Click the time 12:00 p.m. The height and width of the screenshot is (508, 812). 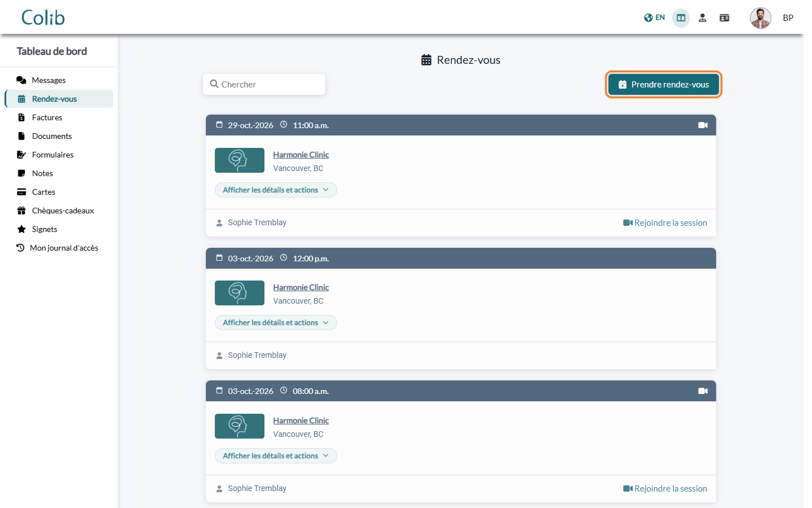point(311,259)
